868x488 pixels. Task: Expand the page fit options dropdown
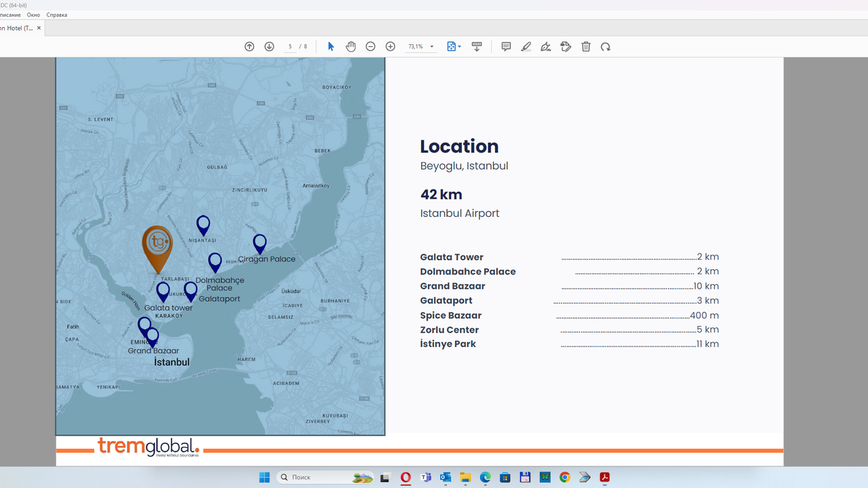coord(460,47)
